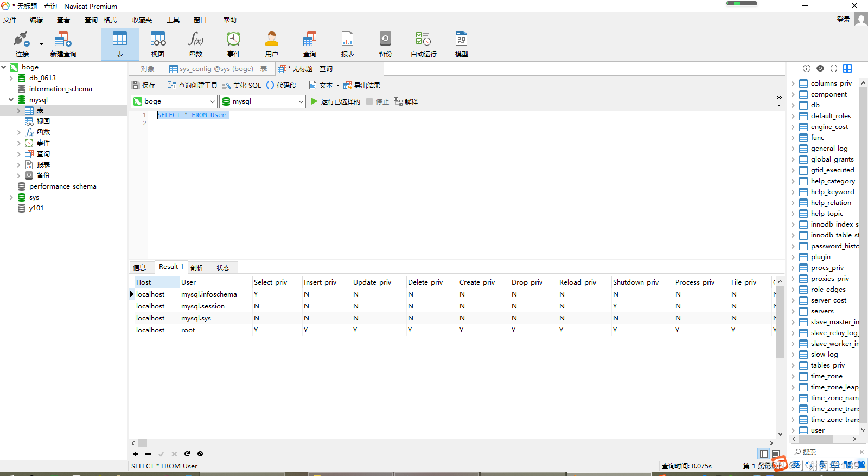Expand the db_0613 database node
The width and height of the screenshot is (868, 476).
(11, 78)
